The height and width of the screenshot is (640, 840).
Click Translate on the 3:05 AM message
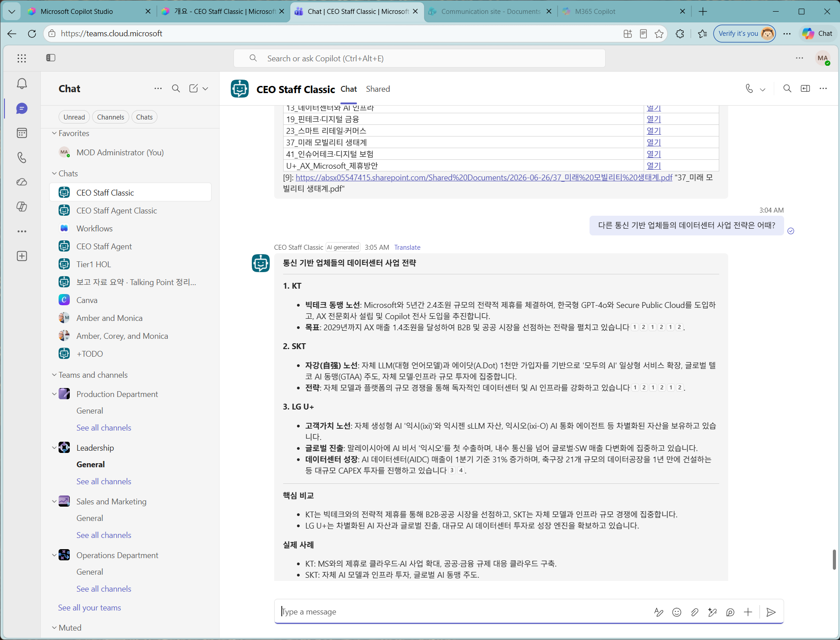tap(407, 247)
